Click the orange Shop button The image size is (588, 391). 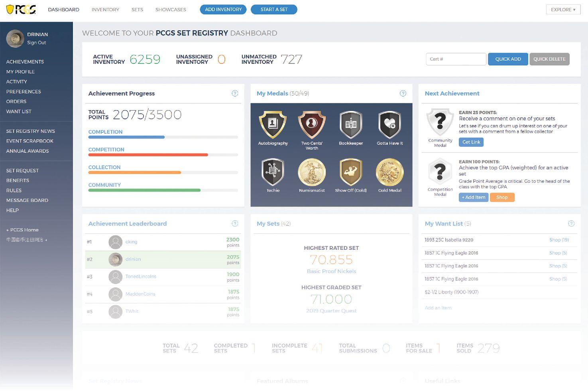(x=502, y=197)
